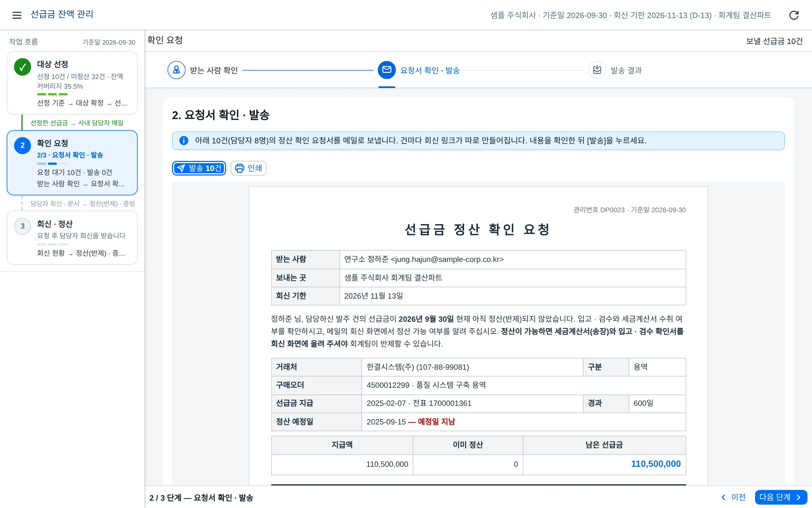
Task: Click the 기준일 2026-09-30 sidebar label
Action: [x=109, y=42]
